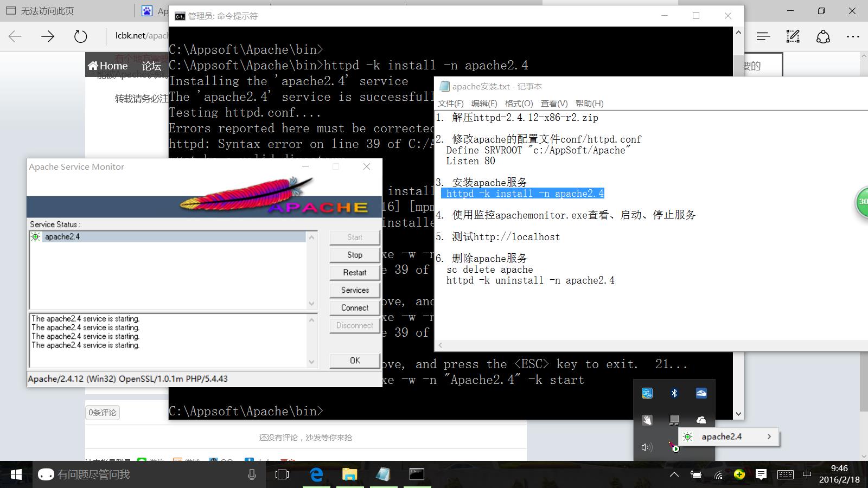Viewport: 868px width, 488px height.
Task: Click the Restart button in Apache Monitor
Action: [x=355, y=272]
